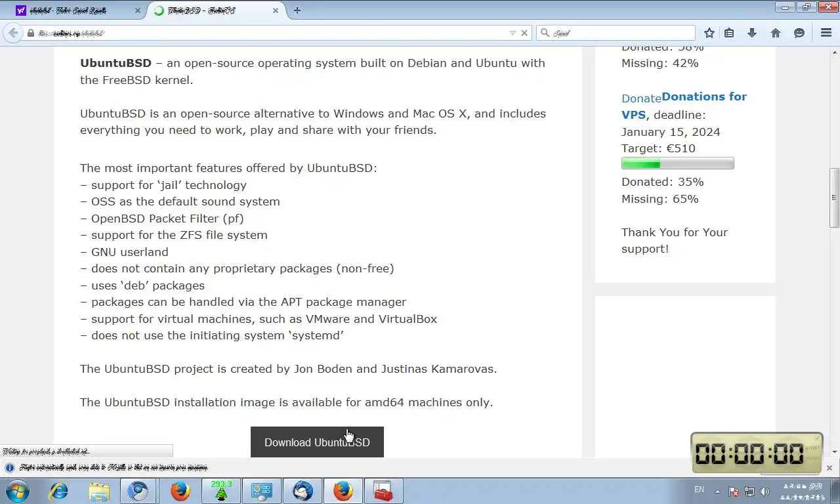The height and width of the screenshot is (504, 840).
Task: Click 'Thank You for Your support!' text
Action: [675, 240]
